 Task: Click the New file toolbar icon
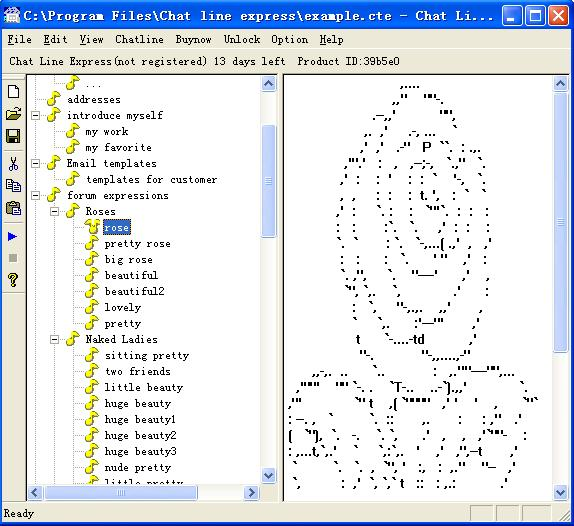tap(14, 92)
